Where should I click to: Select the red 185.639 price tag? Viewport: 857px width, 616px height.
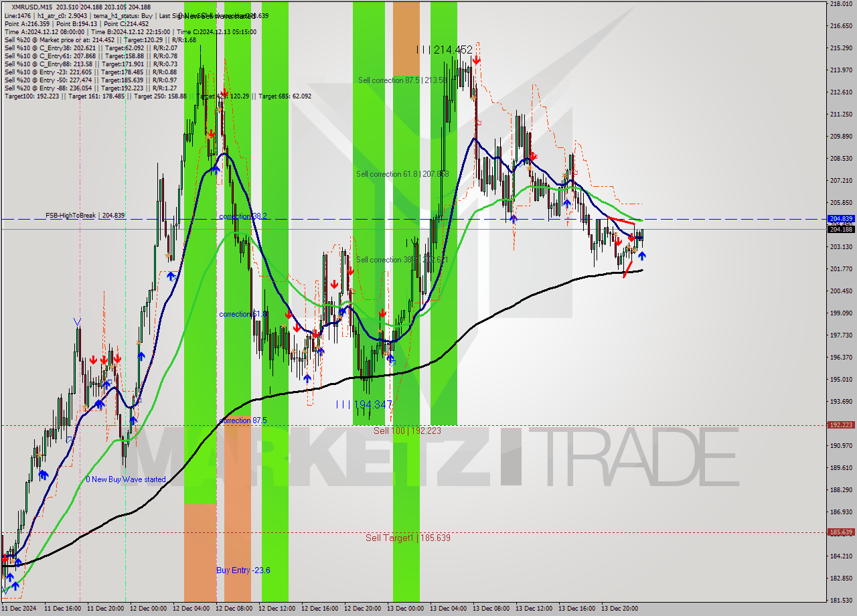click(840, 532)
